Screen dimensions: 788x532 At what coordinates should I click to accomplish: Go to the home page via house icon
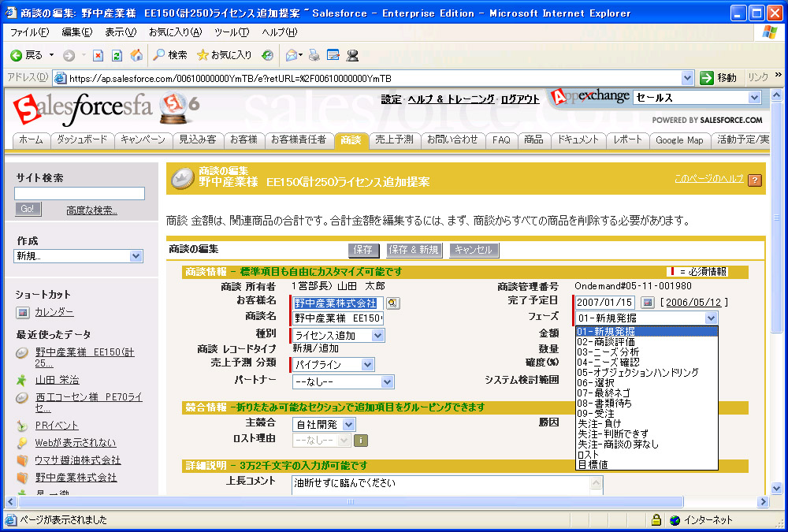click(x=136, y=55)
